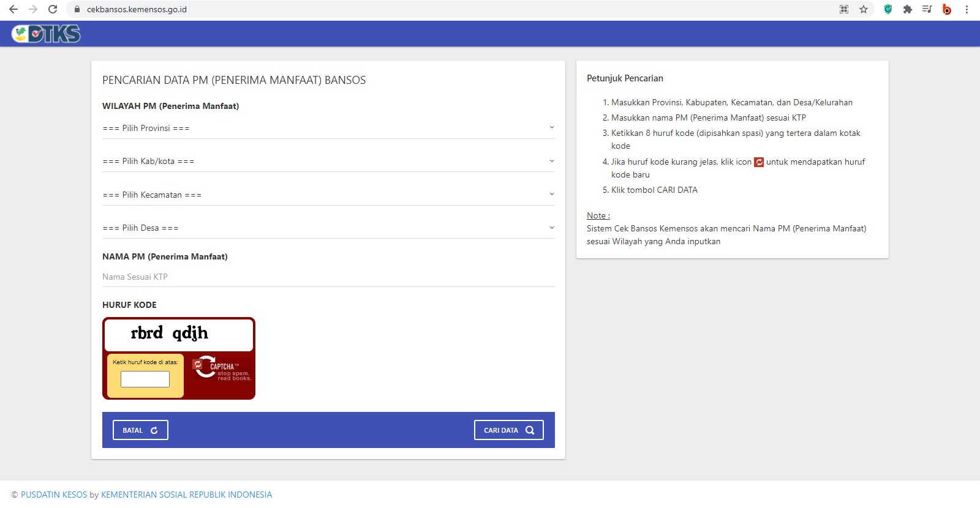980x508 pixels.
Task: Click instruction Masukkan nama PM sesuai KTP
Action: tap(709, 118)
